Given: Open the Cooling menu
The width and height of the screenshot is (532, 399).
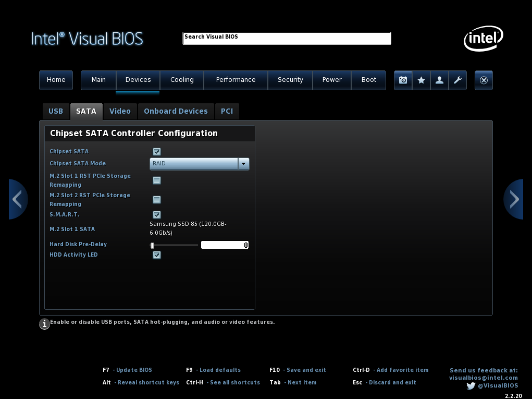Looking at the screenshot, I should 182,80.
